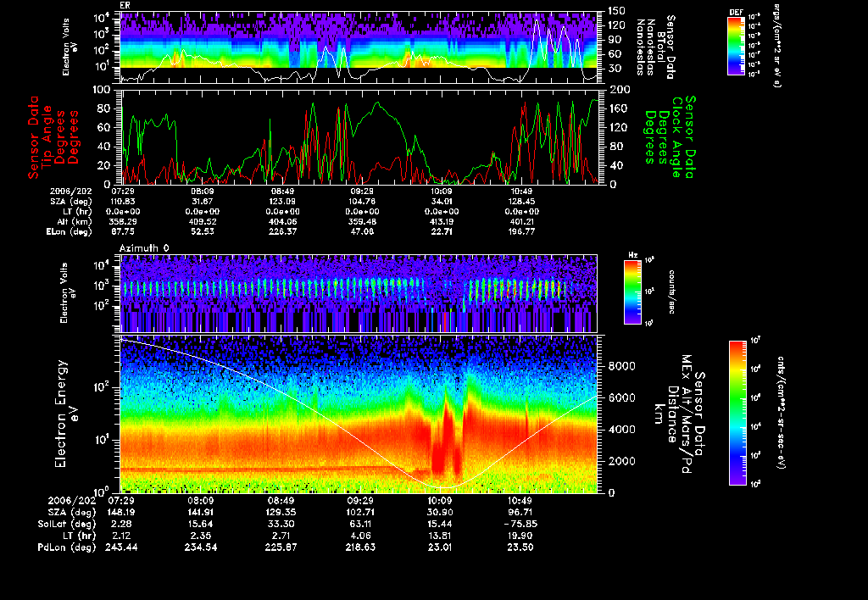This screenshot has height=600, width=868.
Task: Click the 'PdLon (deg)' row label
Action: (66, 547)
